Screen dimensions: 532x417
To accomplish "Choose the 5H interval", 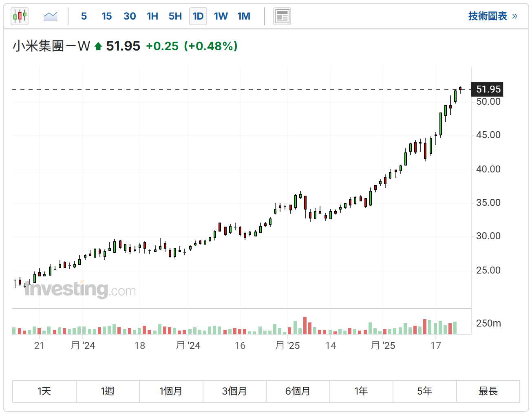I will point(175,16).
